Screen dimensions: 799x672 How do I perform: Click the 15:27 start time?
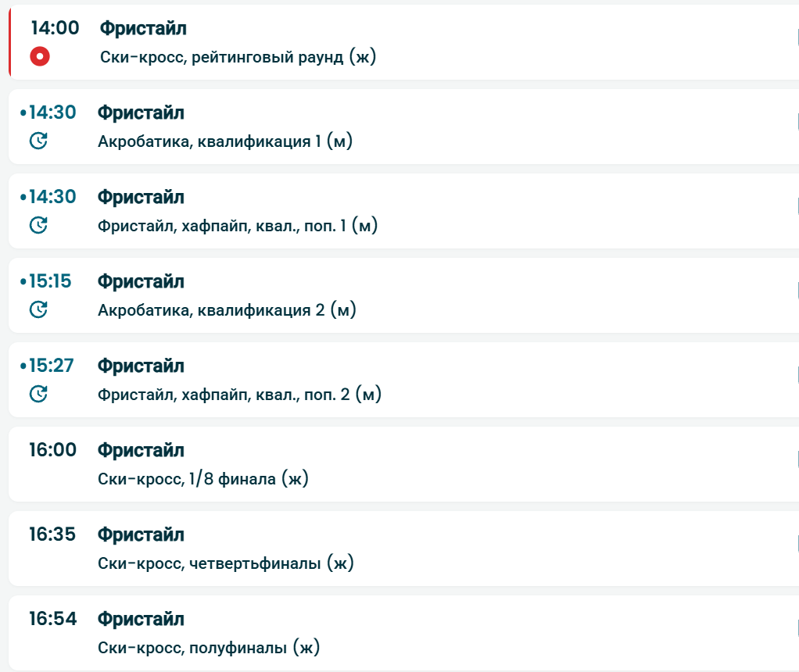(51, 366)
